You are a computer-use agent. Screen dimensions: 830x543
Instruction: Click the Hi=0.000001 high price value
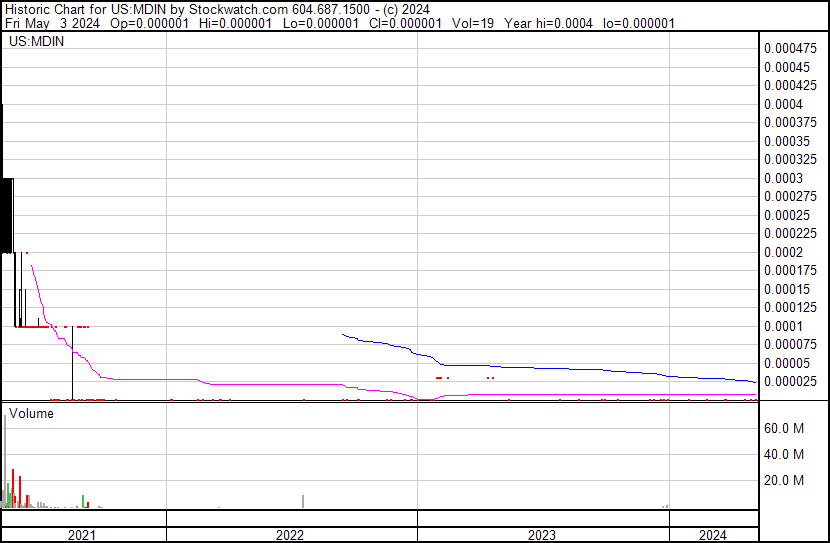236,23
